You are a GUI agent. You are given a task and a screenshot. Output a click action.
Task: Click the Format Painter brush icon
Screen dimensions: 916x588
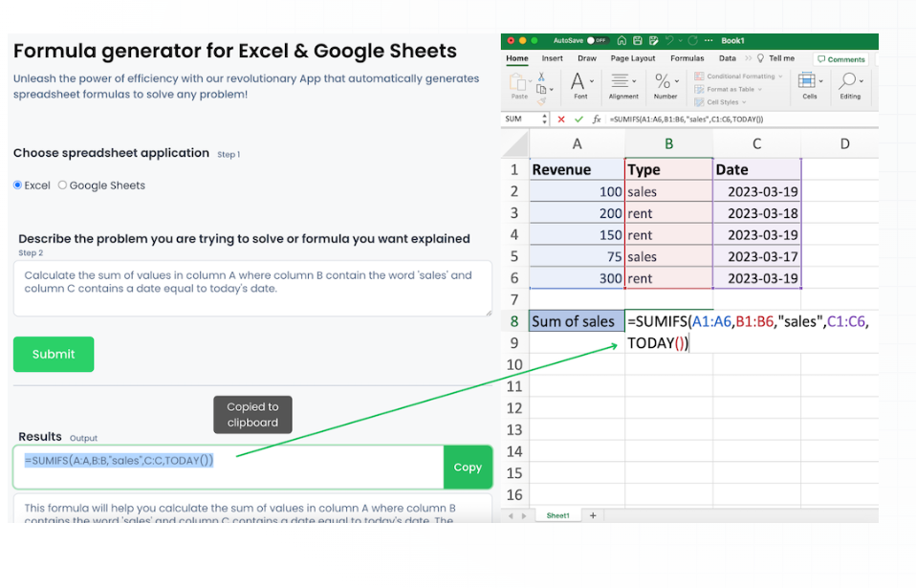(541, 99)
